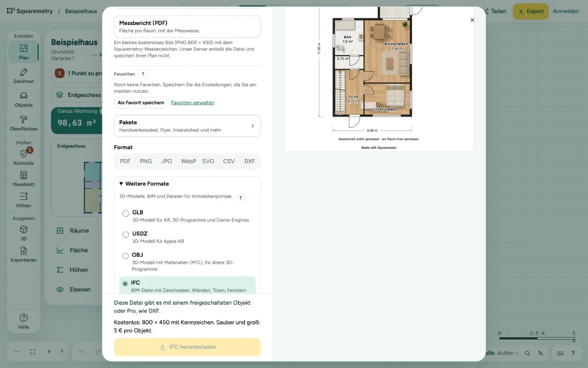Open the Favoriten verwalten link
The height and width of the screenshot is (368, 588).
[x=193, y=103]
